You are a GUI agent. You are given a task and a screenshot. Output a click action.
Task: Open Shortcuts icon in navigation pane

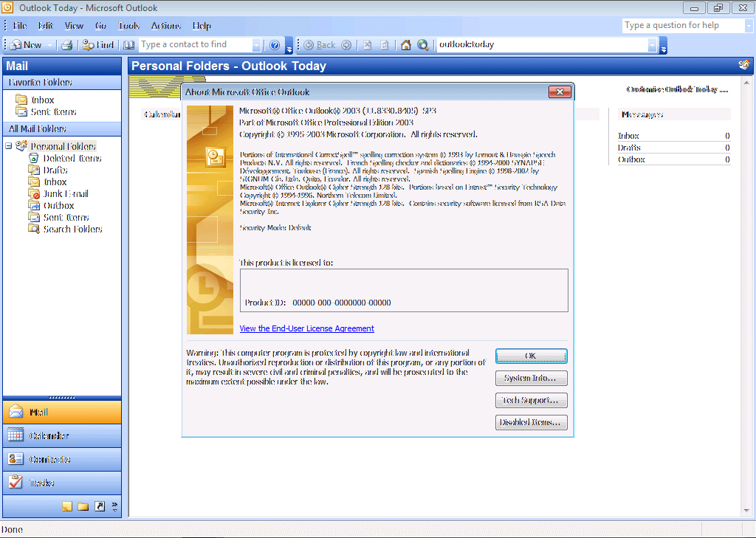[x=100, y=506]
